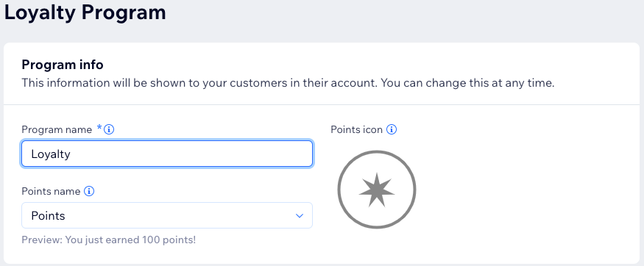Screen dimensions: 644x266
Task: Click the 'Program name' field label
Action: [x=57, y=130]
